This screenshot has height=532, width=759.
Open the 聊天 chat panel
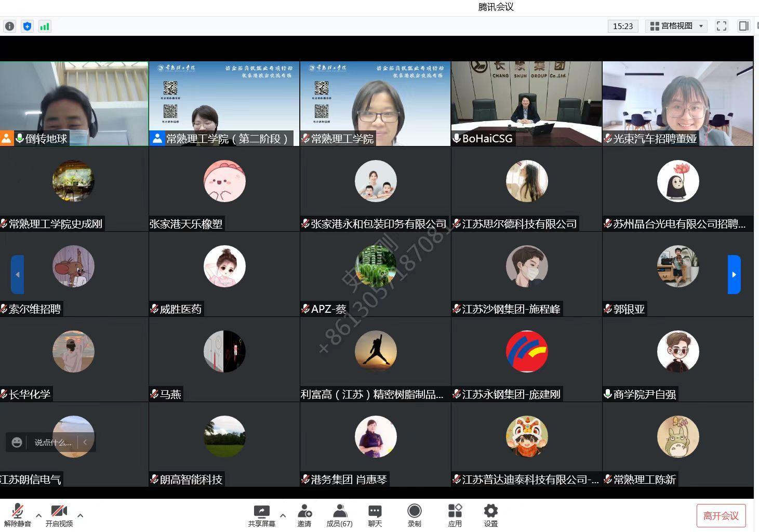tap(375, 516)
